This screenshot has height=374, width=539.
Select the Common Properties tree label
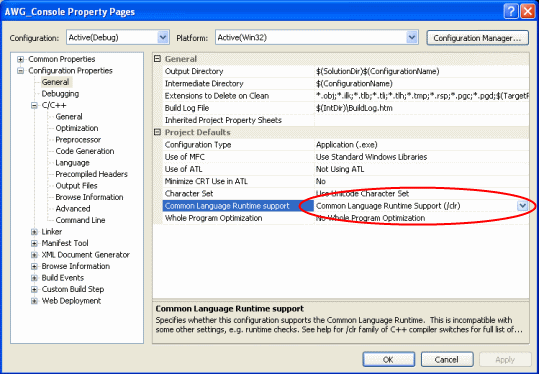[62, 59]
